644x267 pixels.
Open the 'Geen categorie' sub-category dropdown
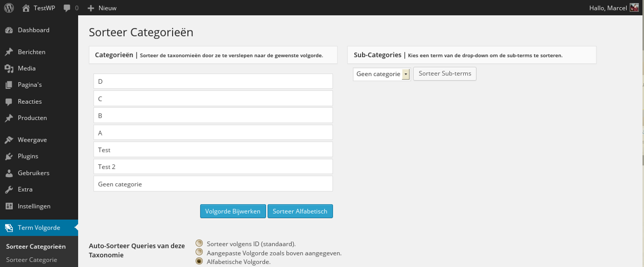[x=382, y=74]
